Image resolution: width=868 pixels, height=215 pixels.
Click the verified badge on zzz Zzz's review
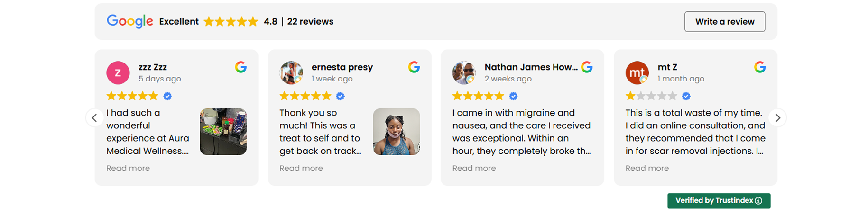point(167,96)
